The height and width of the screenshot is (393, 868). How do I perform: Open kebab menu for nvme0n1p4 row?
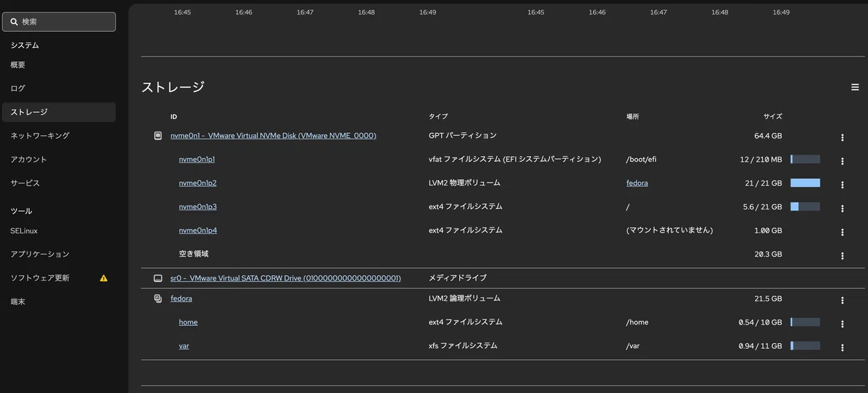[x=842, y=233]
